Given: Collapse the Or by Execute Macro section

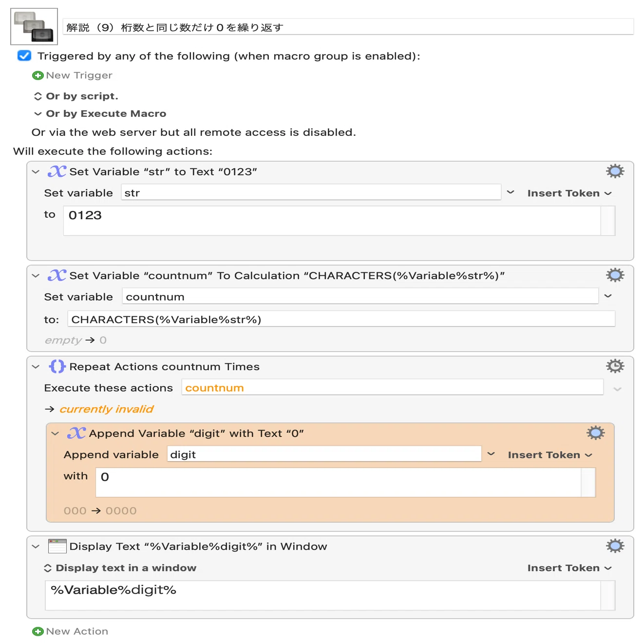Looking at the screenshot, I should (38, 114).
